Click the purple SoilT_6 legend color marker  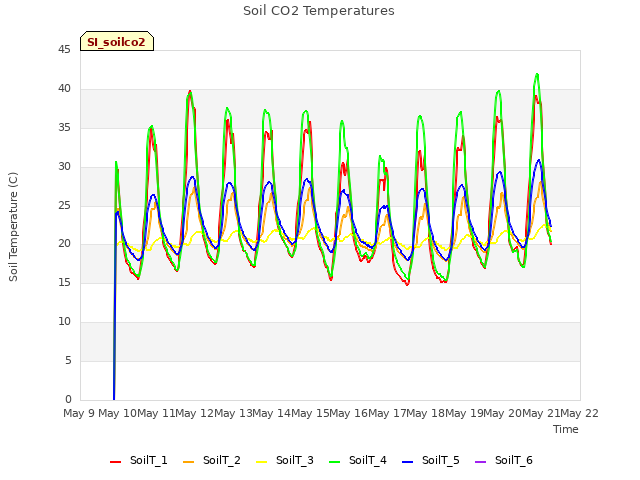tap(481, 462)
